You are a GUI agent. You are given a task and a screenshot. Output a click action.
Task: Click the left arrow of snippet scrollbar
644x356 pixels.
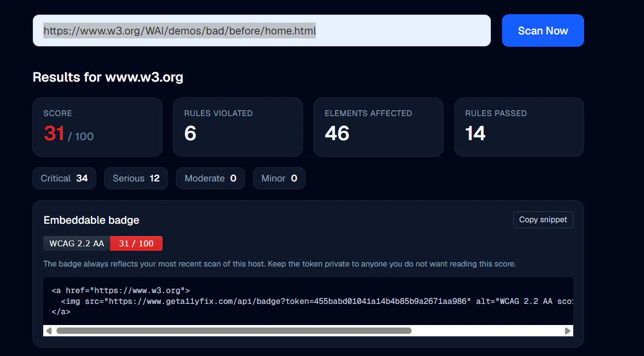click(49, 331)
